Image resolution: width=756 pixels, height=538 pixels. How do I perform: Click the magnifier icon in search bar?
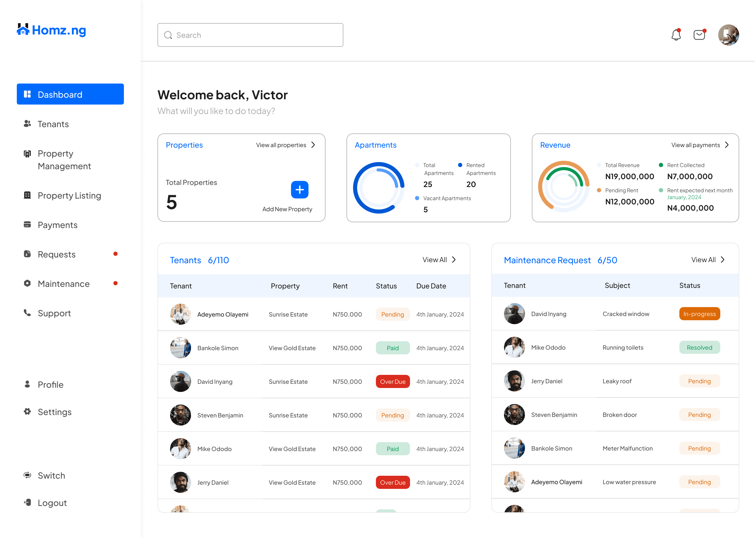pos(168,35)
